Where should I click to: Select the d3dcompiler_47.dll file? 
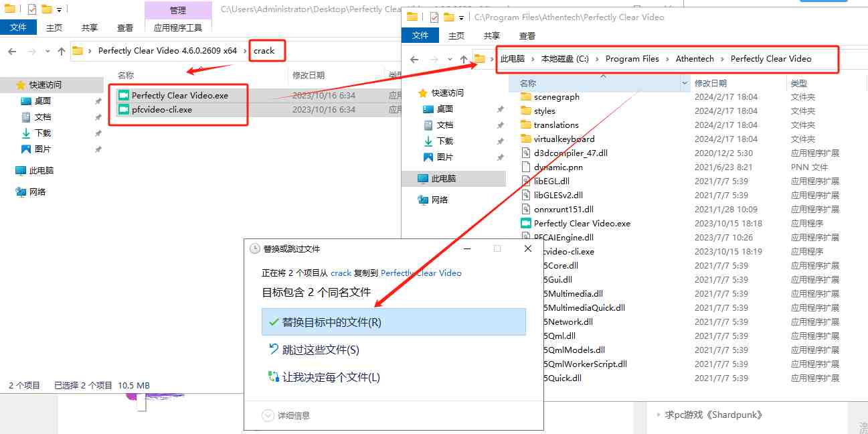(572, 153)
